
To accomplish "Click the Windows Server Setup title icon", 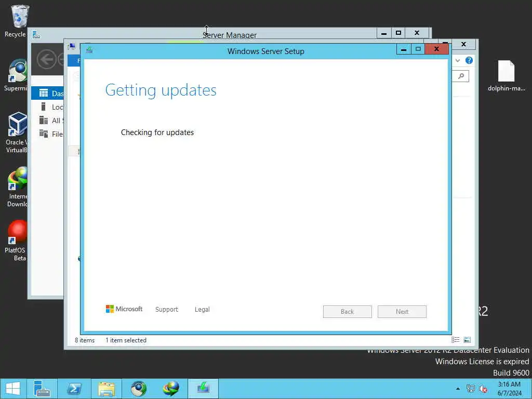I will (89, 50).
